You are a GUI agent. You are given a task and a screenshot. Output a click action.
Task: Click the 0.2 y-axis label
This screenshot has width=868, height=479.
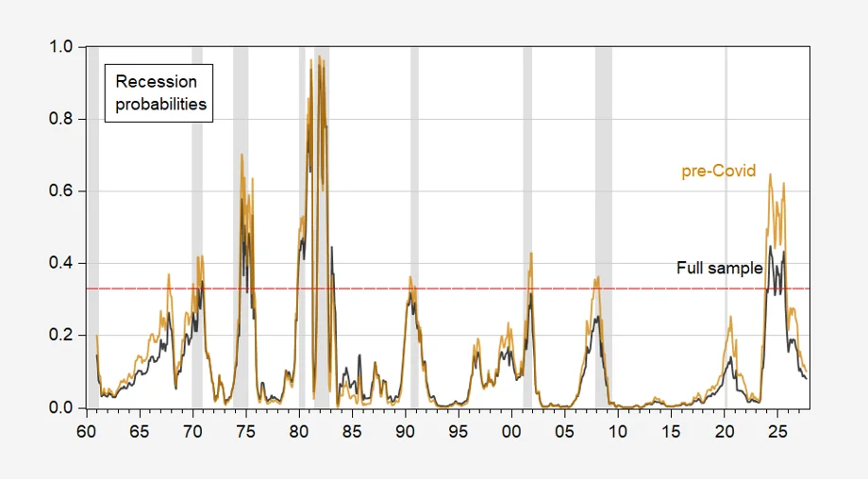[61, 335]
